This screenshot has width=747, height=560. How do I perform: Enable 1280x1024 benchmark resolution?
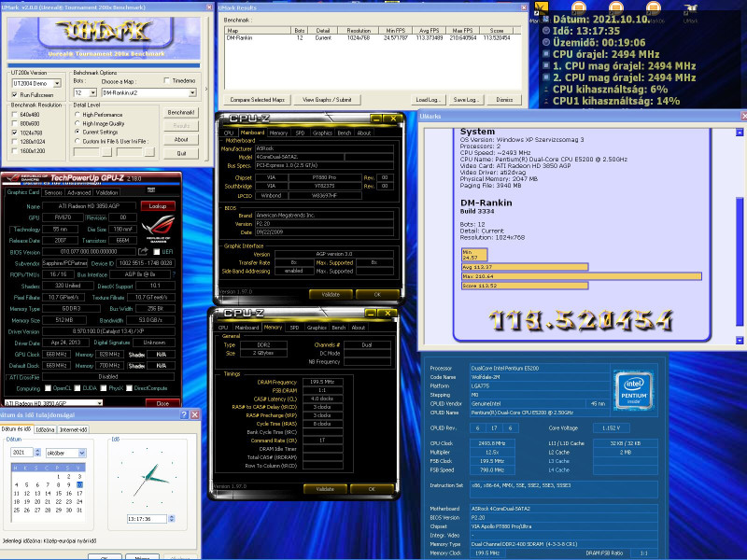14,142
